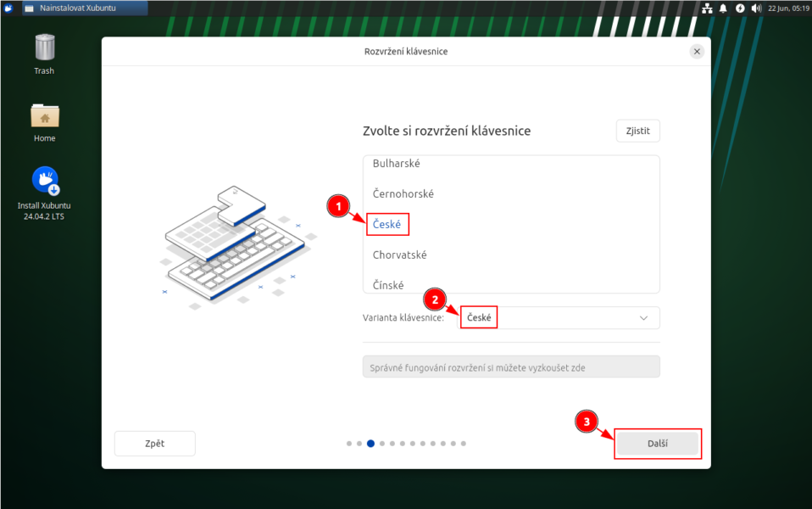Click the Zjistit button

[x=637, y=131]
